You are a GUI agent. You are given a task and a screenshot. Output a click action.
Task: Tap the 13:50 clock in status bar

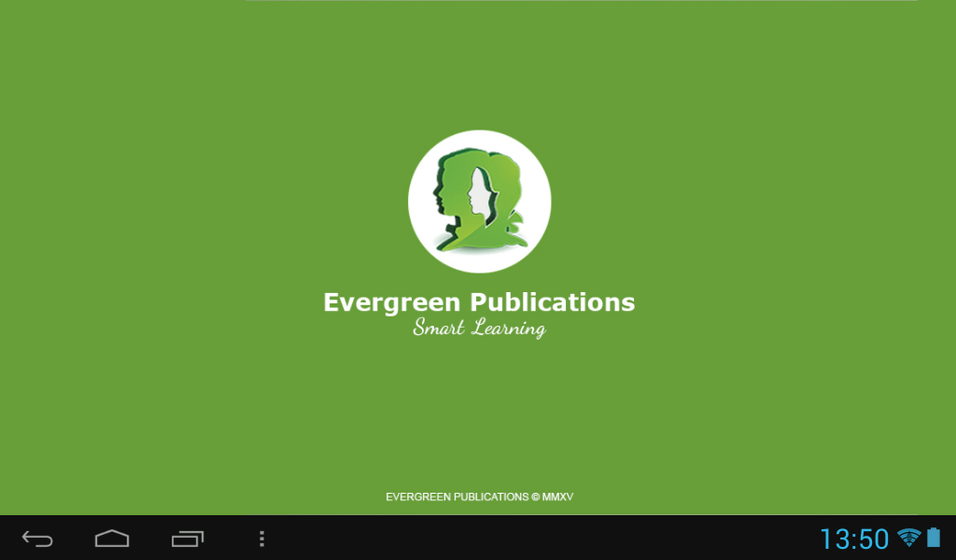[854, 539]
